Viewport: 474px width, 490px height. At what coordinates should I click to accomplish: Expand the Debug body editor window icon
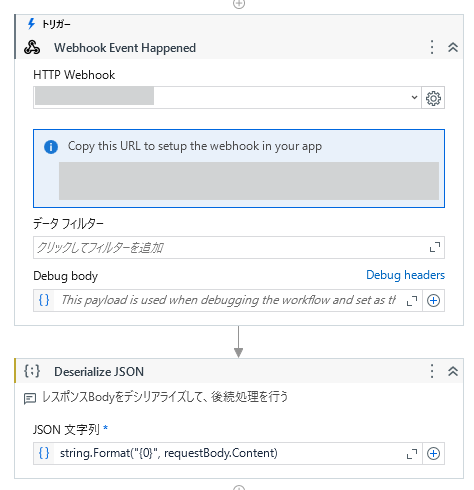pos(412,301)
